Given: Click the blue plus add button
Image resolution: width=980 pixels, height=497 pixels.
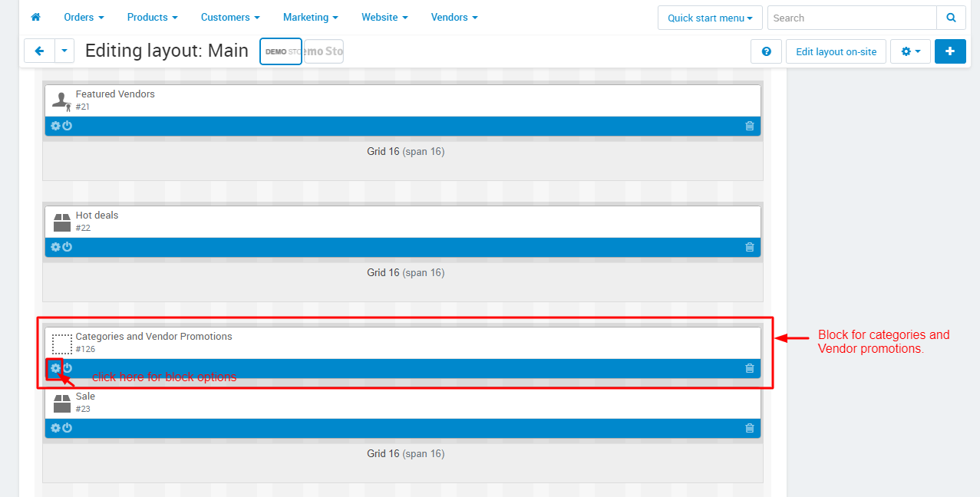Looking at the screenshot, I should 950,51.
